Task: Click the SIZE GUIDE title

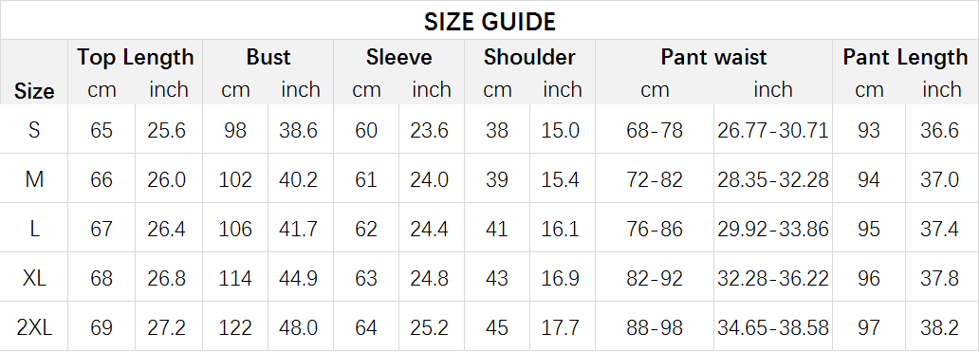Action: 490,22
